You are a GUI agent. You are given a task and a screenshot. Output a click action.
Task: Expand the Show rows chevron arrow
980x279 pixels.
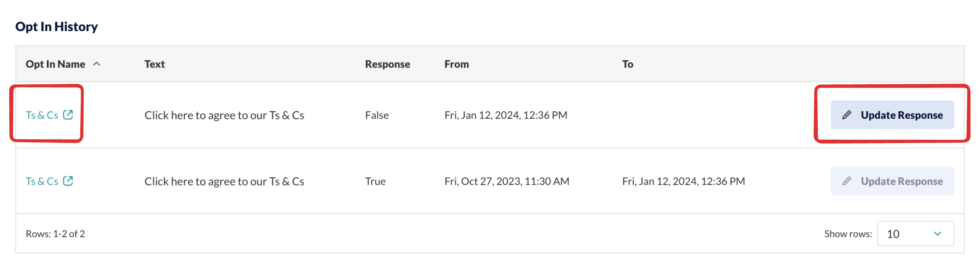point(937,233)
